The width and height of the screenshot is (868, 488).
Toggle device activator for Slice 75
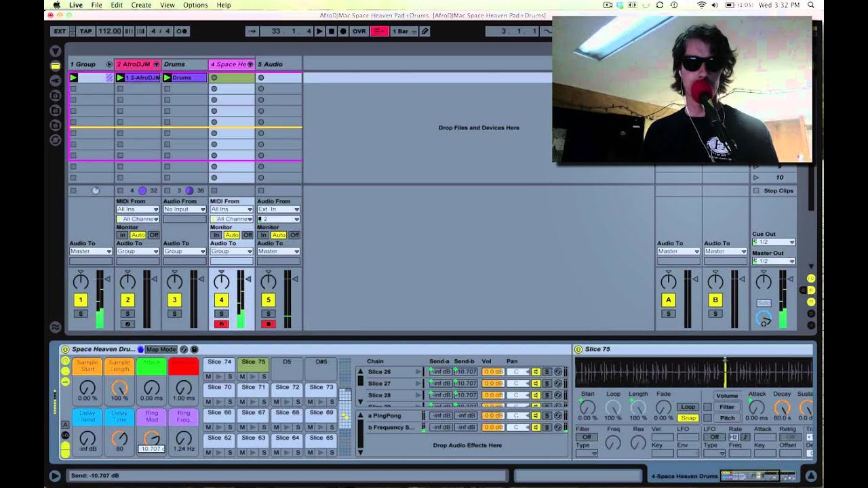click(x=578, y=349)
